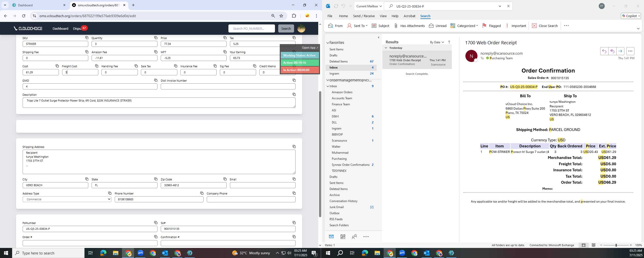644x258 pixels.
Task: Open more actions on the email
Action: point(630,51)
